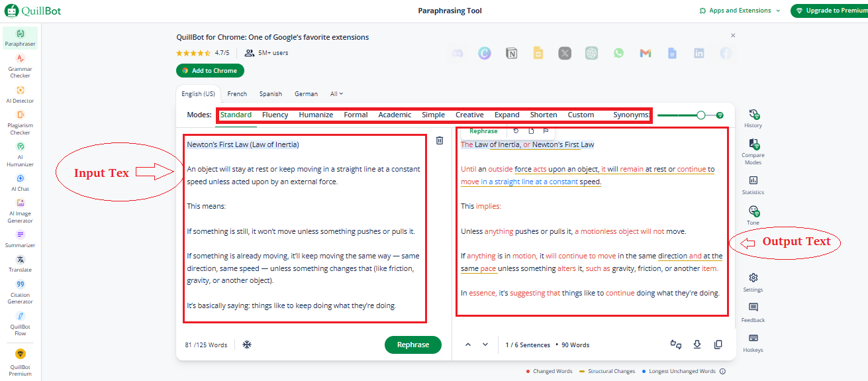Open AI Chat from the sidebar

20,183
